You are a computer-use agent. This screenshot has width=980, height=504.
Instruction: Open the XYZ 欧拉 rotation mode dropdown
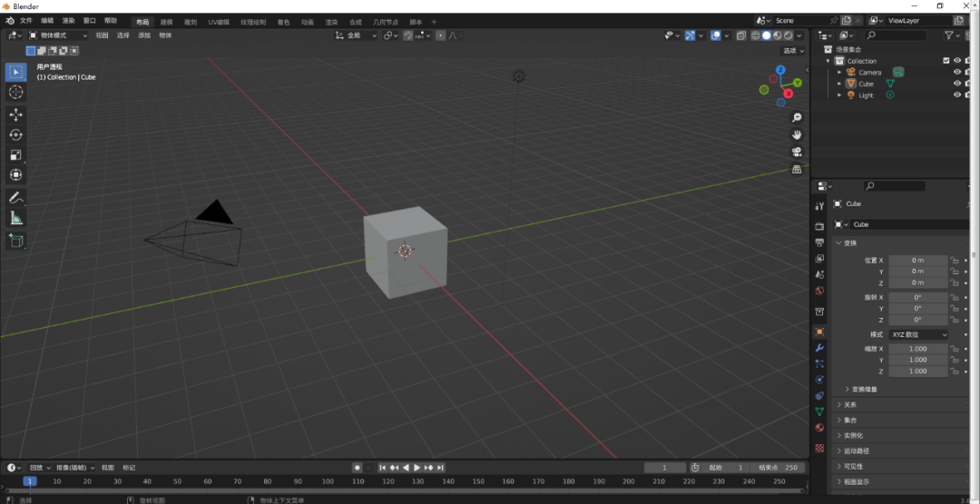pyautogui.click(x=917, y=334)
